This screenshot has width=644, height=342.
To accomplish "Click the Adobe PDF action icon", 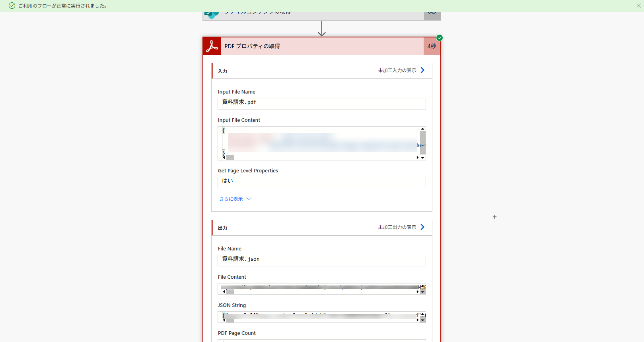I will point(212,46).
